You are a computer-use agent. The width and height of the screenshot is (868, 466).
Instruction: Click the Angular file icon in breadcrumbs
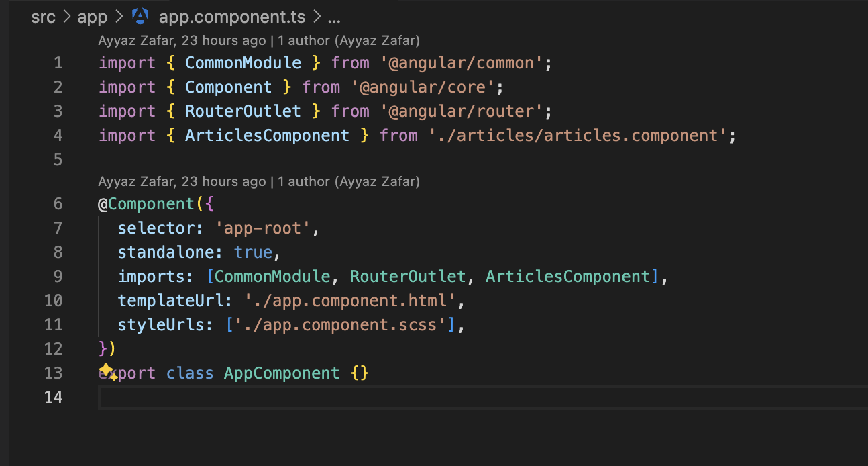[140, 17]
